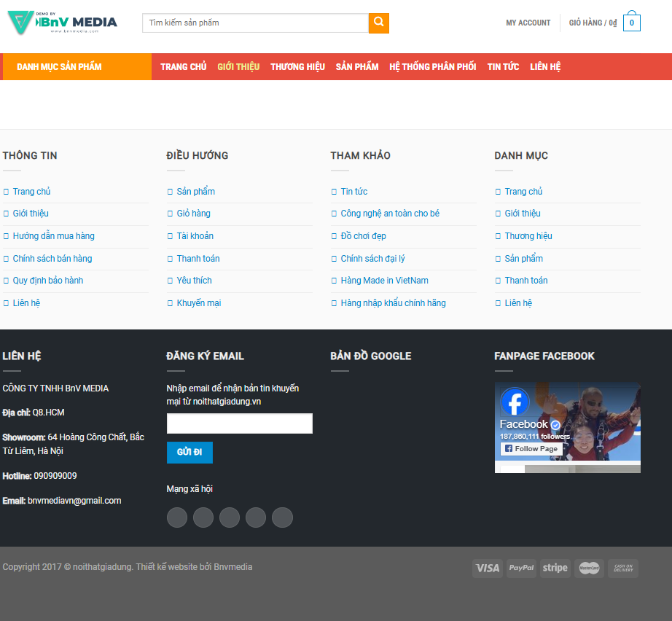Click the Follow Page Facebook button
Screen dimensions: 672x621
coord(531,449)
